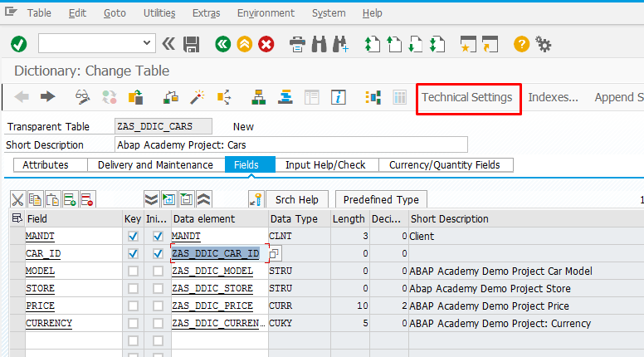The height and width of the screenshot is (357, 644).
Task: Click the Print icon in toolbar
Action: click(x=297, y=44)
